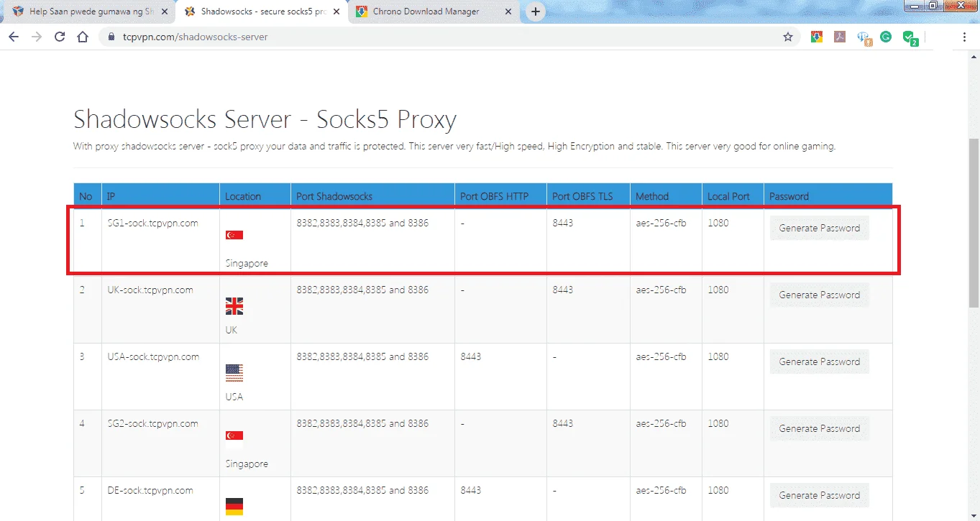Image resolution: width=980 pixels, height=521 pixels.
Task: Click the browser forward arrow
Action: point(37,37)
